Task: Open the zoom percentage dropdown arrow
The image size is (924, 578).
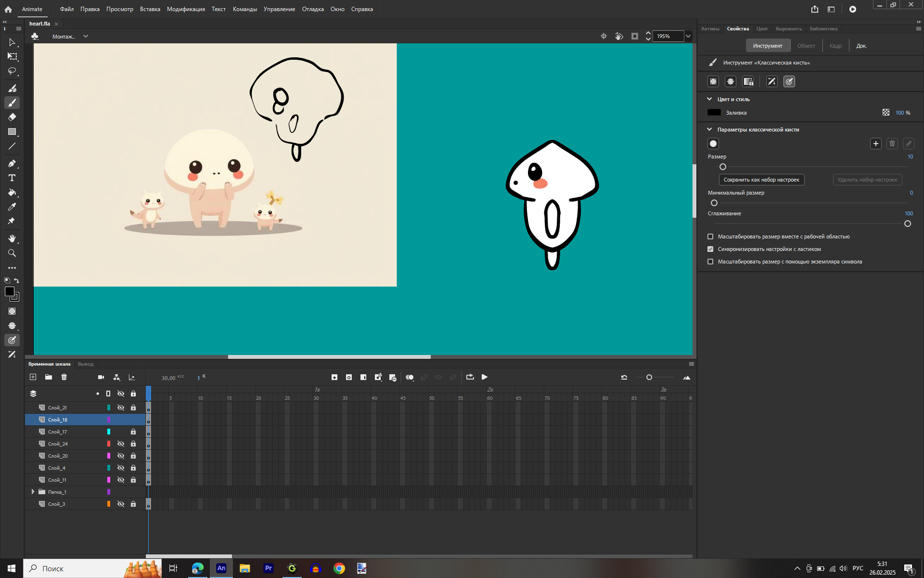Action: [x=688, y=36]
